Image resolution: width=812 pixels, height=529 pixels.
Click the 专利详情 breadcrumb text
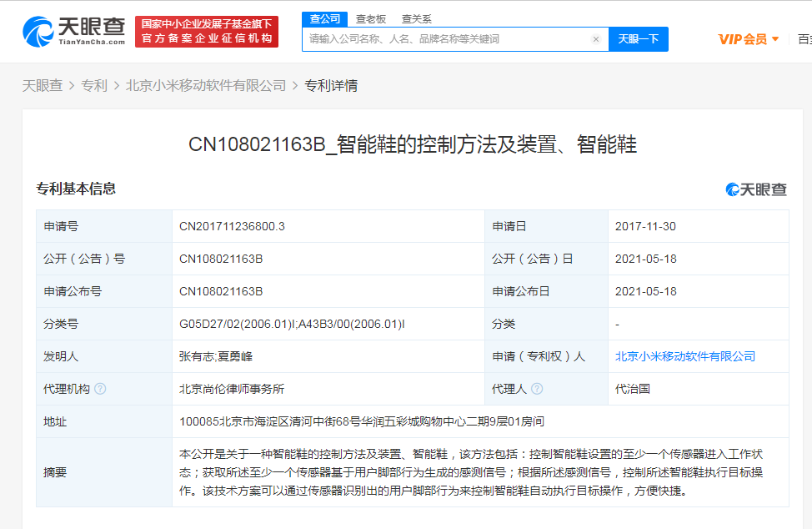click(x=331, y=85)
